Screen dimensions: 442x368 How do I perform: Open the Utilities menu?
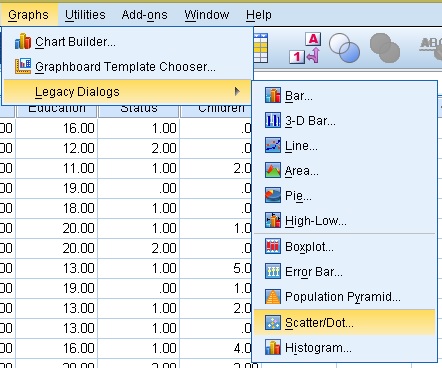85,15
